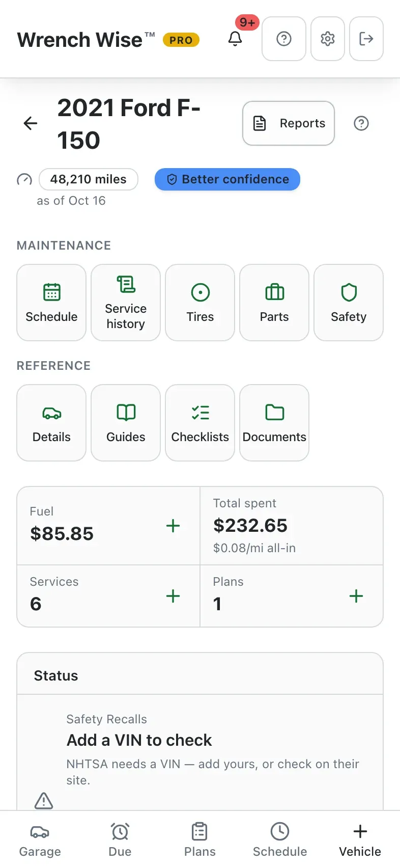Click Add a VIN to check
Screen dimensions: 400x868
click(x=139, y=740)
